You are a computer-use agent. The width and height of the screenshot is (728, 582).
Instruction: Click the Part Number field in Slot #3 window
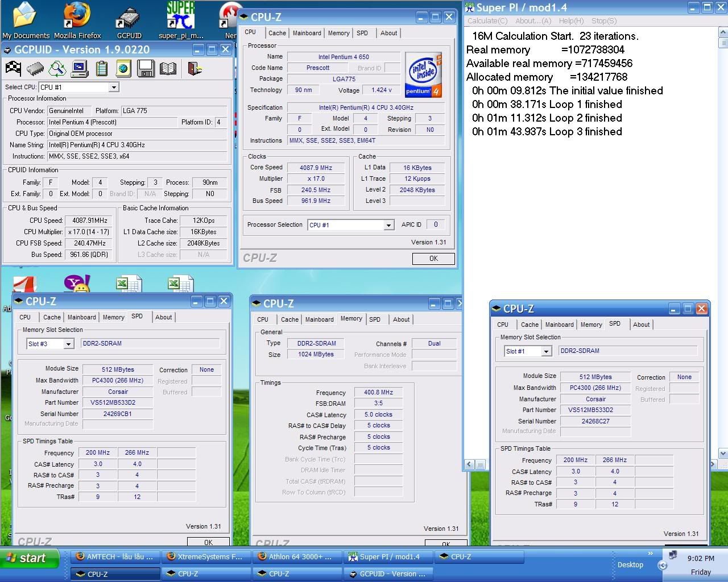[118, 403]
